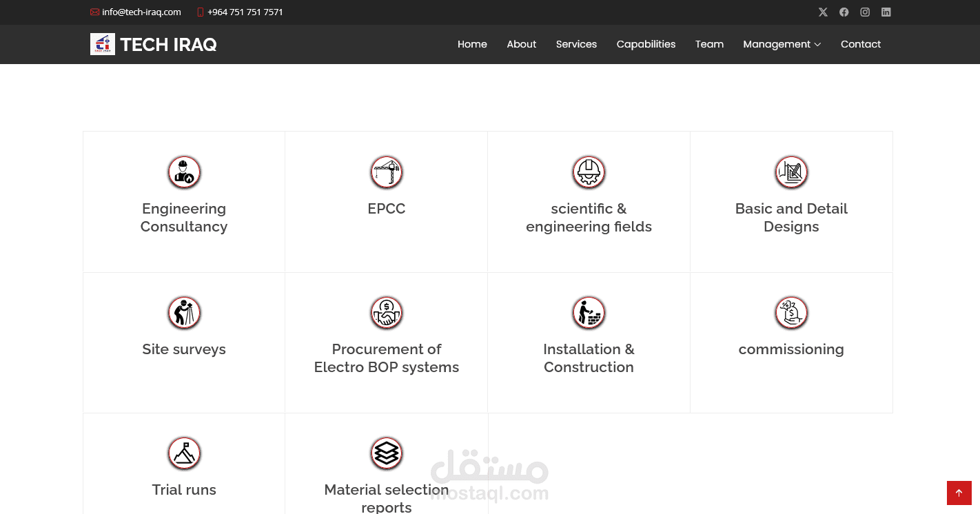Click the red phone icon

(x=201, y=12)
